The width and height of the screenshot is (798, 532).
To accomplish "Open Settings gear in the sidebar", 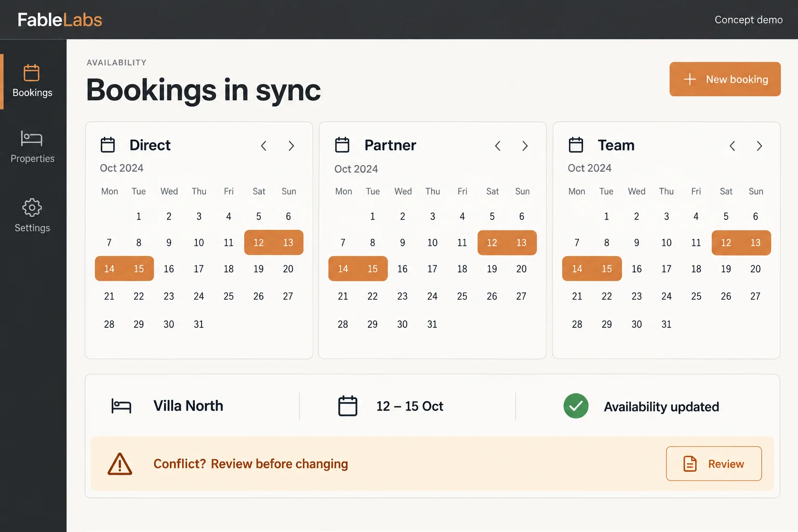I will [x=32, y=215].
